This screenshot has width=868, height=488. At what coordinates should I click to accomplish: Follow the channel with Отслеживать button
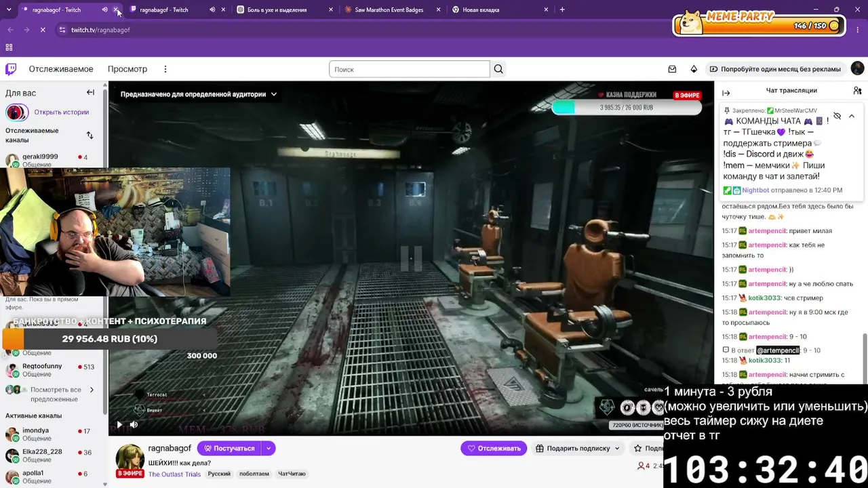[494, 448]
